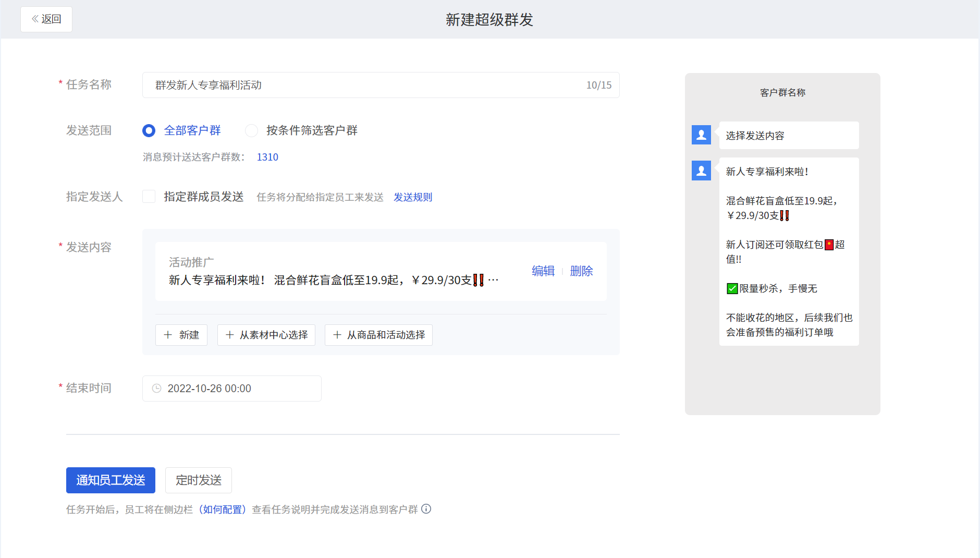980x558 pixels.
Task: Click the 1310 customer group count
Action: 267,157
